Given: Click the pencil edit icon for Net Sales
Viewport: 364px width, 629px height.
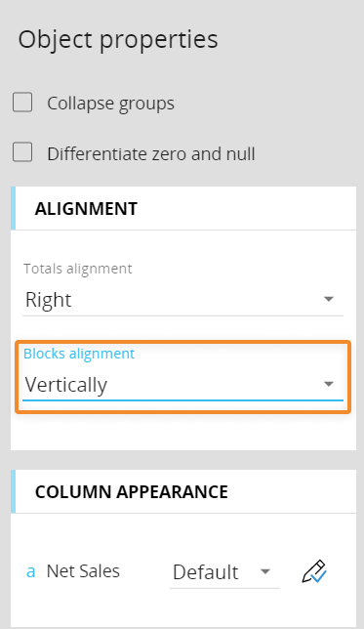Looking at the screenshot, I should [314, 571].
